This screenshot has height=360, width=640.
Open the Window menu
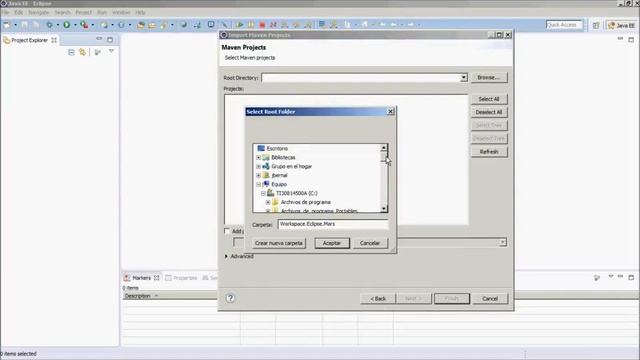point(121,13)
